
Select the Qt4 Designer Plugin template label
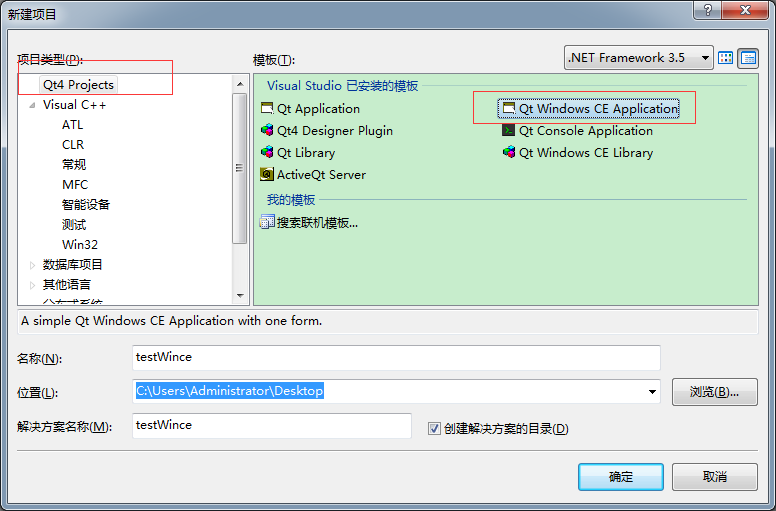coord(335,131)
